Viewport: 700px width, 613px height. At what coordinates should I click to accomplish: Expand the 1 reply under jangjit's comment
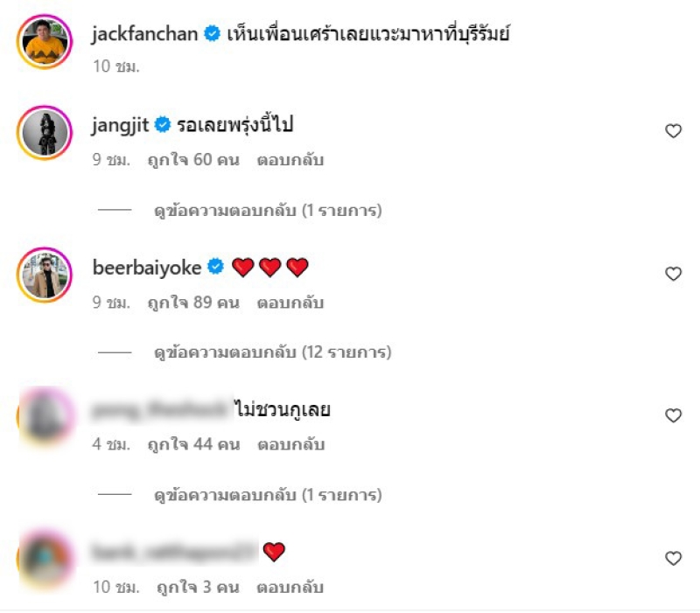click(x=268, y=210)
